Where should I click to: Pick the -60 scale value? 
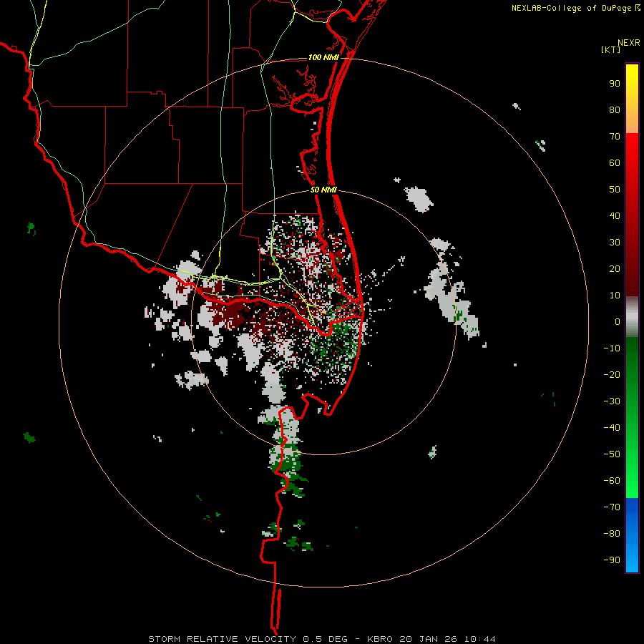pyautogui.click(x=612, y=481)
